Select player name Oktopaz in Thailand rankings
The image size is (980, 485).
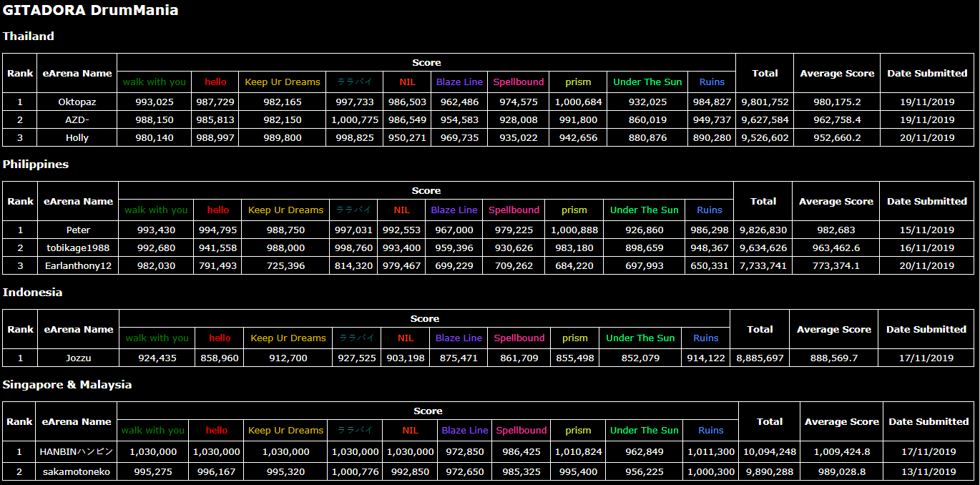(x=77, y=102)
